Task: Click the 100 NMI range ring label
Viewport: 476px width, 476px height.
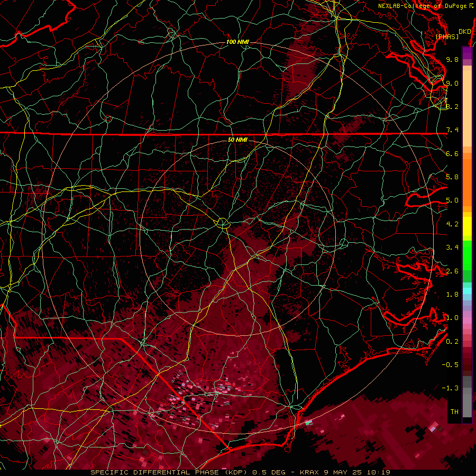Action: (237, 42)
